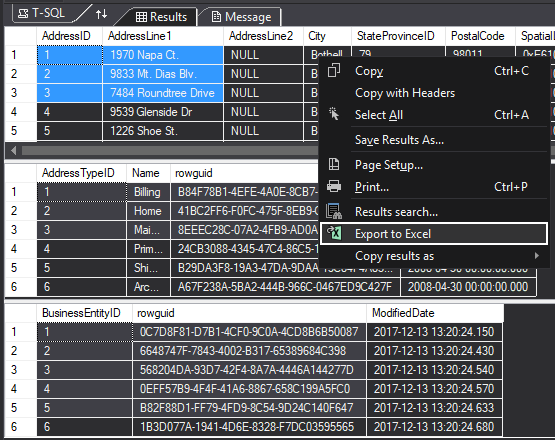This screenshot has width=555, height=440.
Task: Select NULL cell in 1970 Napa Ct. row
Action: point(263,55)
